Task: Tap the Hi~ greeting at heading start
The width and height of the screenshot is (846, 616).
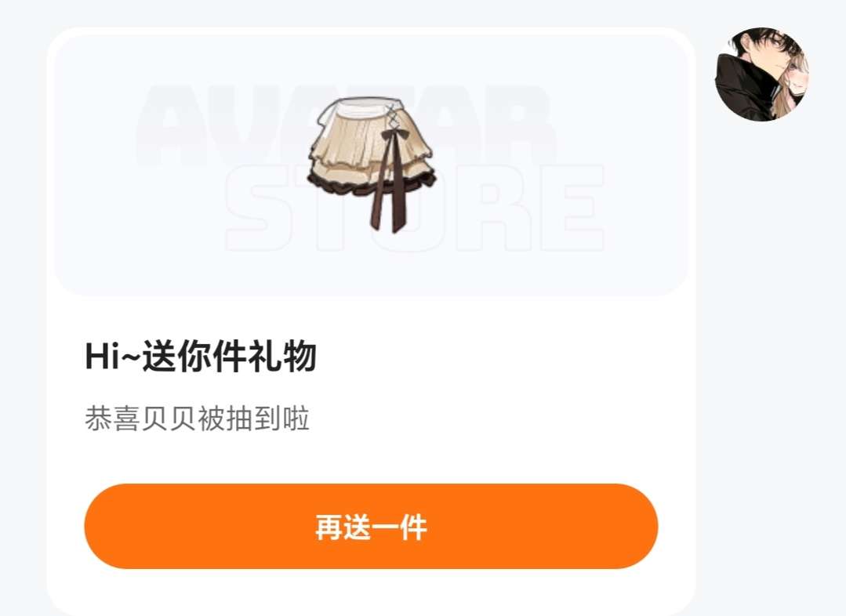Action: click(112, 357)
